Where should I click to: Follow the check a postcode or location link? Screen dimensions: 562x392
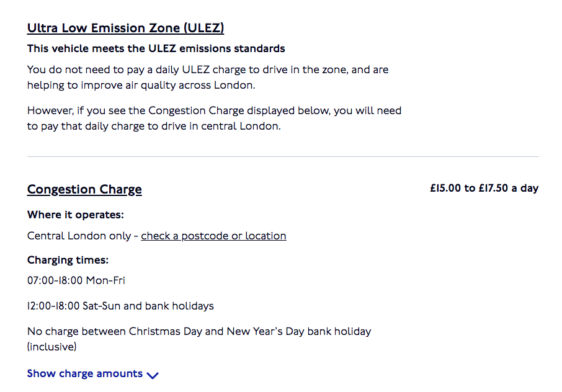213,236
